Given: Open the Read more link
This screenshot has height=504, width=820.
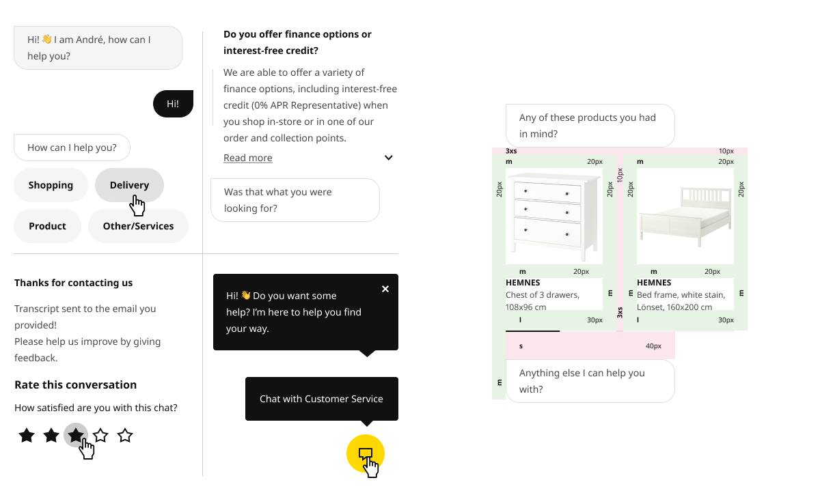Looking at the screenshot, I should pyautogui.click(x=248, y=158).
